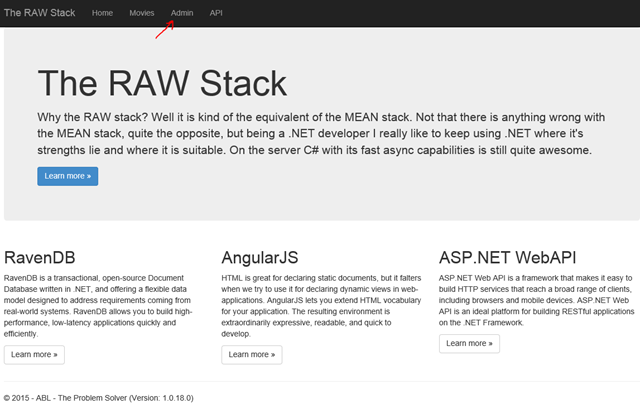Viewport: 640px width, 404px height.
Task: Select the RavenDB section heading
Action: coord(40,257)
